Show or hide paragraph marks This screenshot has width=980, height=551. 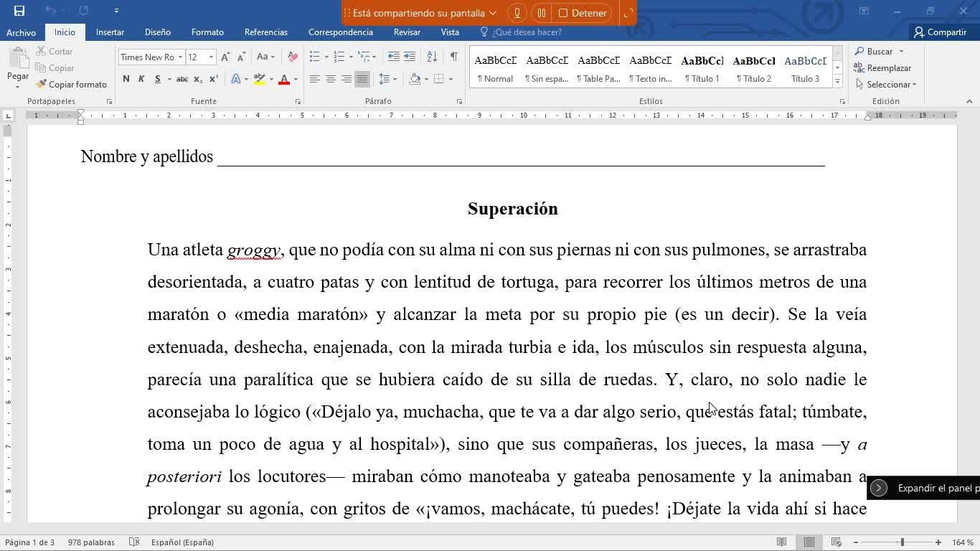point(453,57)
